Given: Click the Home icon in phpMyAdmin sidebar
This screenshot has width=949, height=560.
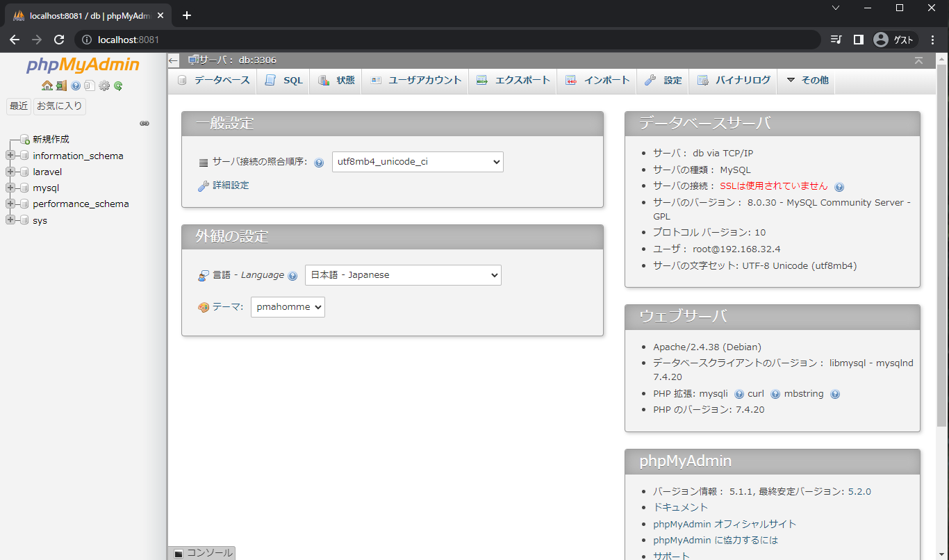Looking at the screenshot, I should (x=47, y=85).
